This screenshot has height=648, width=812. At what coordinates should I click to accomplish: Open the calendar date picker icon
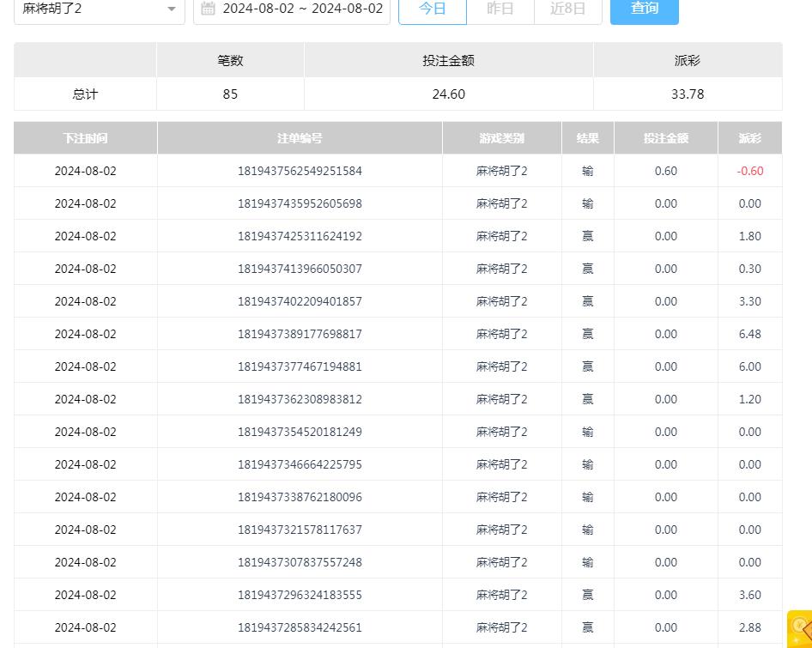pos(207,8)
